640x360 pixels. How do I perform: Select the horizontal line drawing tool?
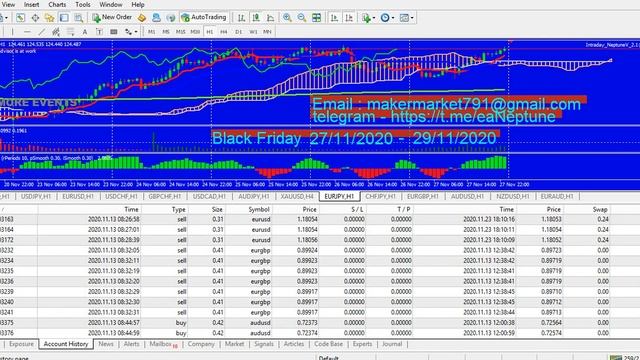tap(27, 32)
